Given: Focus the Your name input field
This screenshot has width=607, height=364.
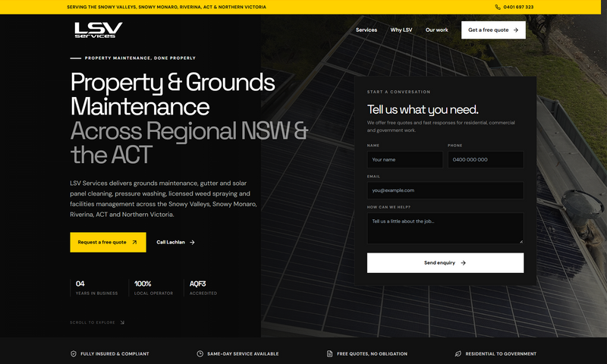Looking at the screenshot, I should (x=405, y=159).
